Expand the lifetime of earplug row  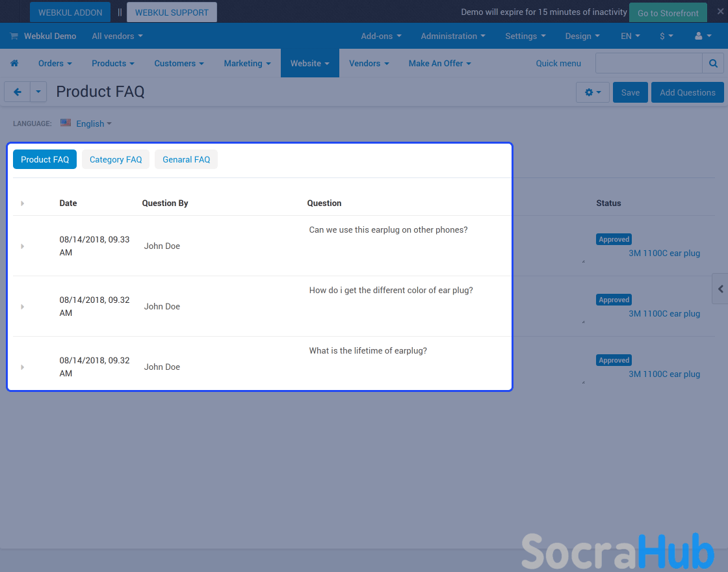coord(23,367)
